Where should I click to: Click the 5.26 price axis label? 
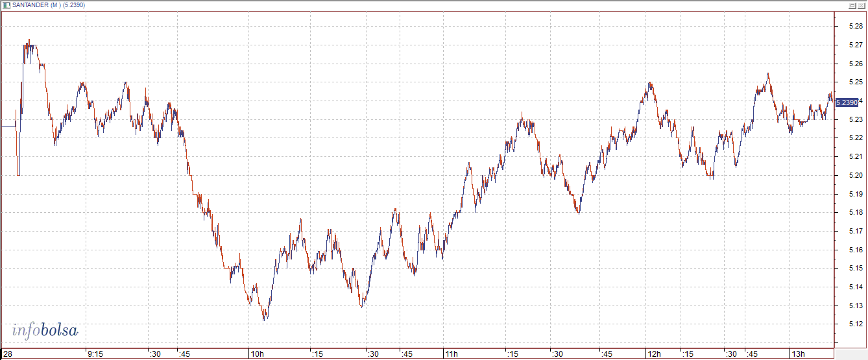coord(855,64)
